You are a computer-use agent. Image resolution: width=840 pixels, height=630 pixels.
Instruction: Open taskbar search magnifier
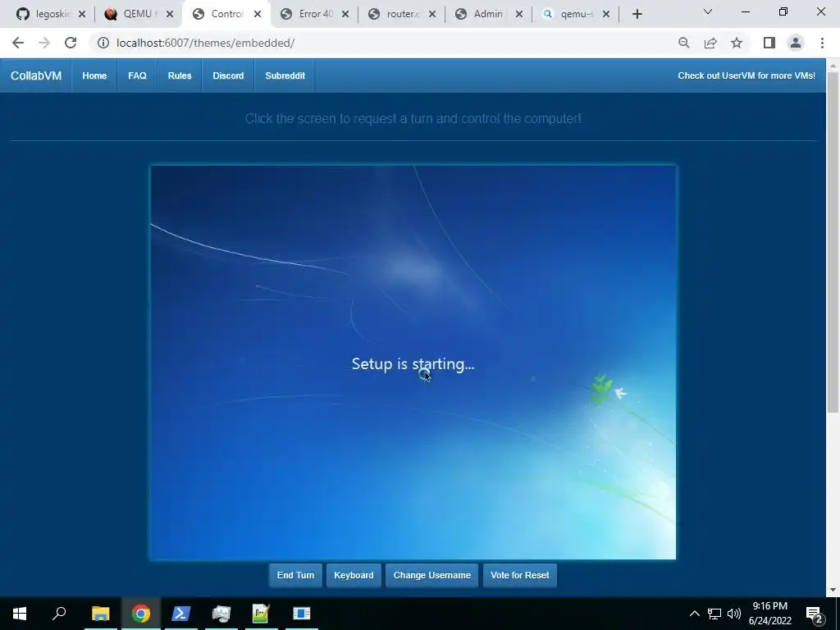pos(59,614)
